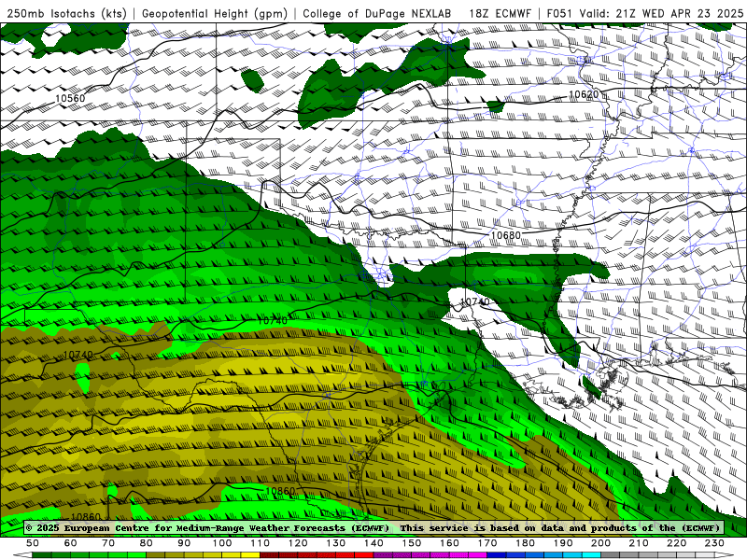Click the 220 label on the color scale
Image resolution: width=747 pixels, height=560 pixels.
(676, 543)
